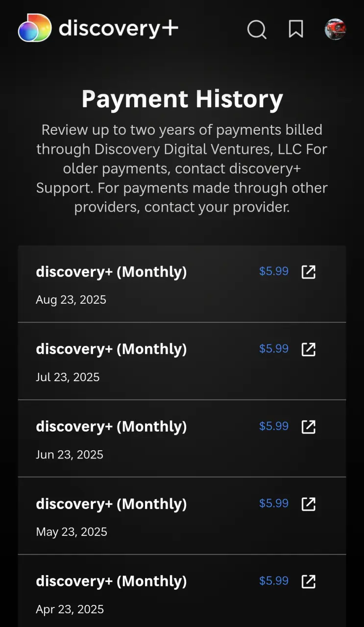Open the search magnifier icon
The height and width of the screenshot is (627, 364).
(x=257, y=29)
